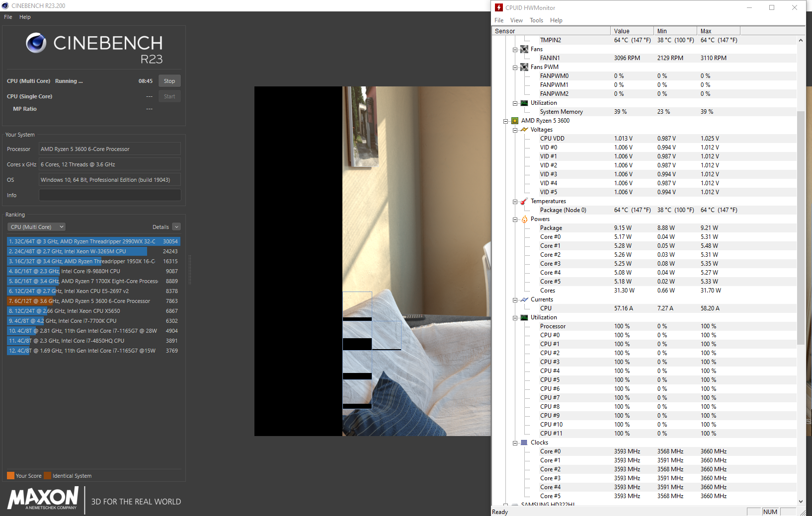The height and width of the screenshot is (516, 812).
Task: Click the Fans group icon in HWMonitor
Action: [x=524, y=49]
